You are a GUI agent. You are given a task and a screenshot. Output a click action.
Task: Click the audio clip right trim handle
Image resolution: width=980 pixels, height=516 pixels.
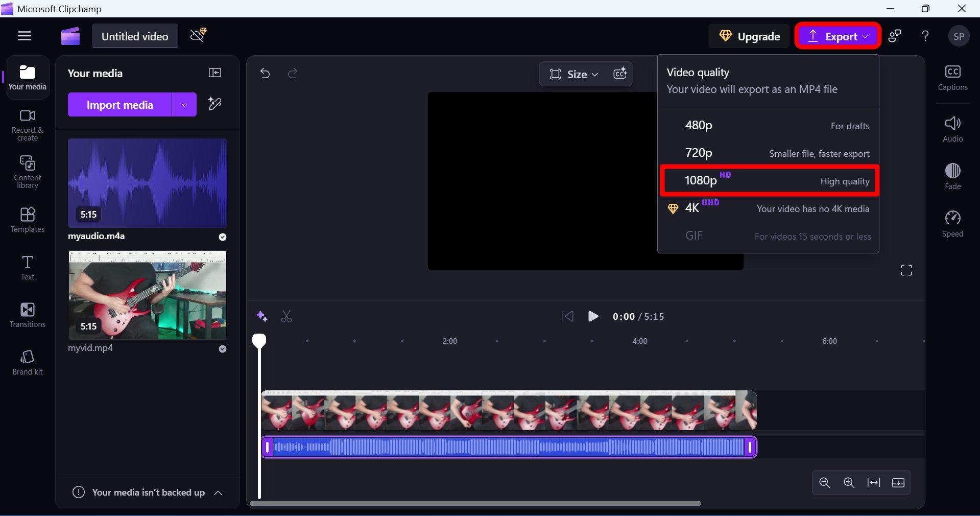750,448
